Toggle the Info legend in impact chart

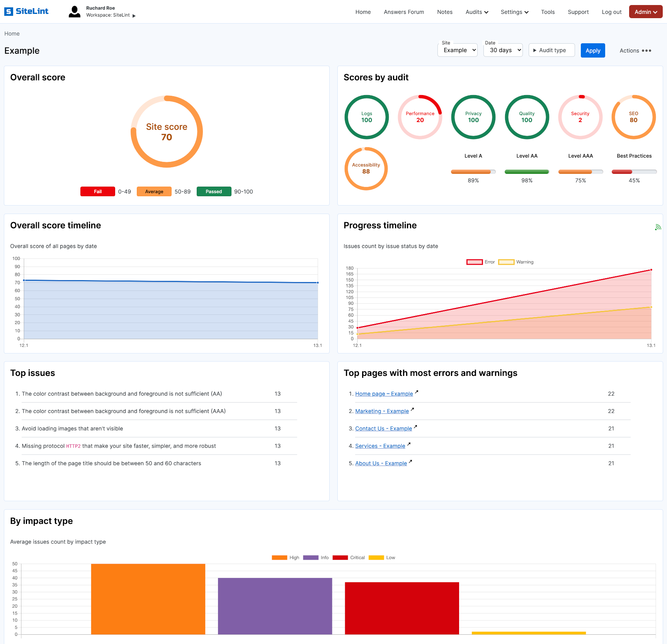click(x=316, y=557)
